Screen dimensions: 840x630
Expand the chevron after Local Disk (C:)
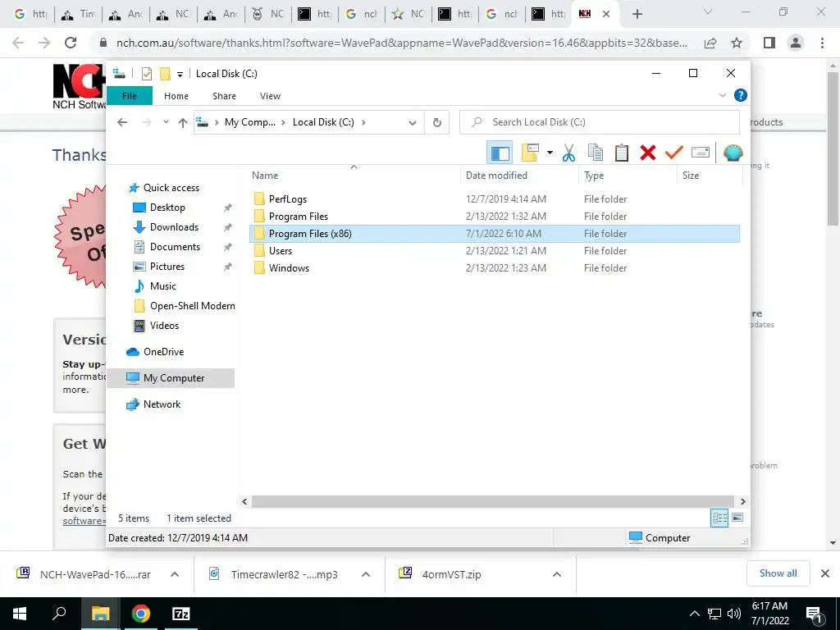point(363,122)
